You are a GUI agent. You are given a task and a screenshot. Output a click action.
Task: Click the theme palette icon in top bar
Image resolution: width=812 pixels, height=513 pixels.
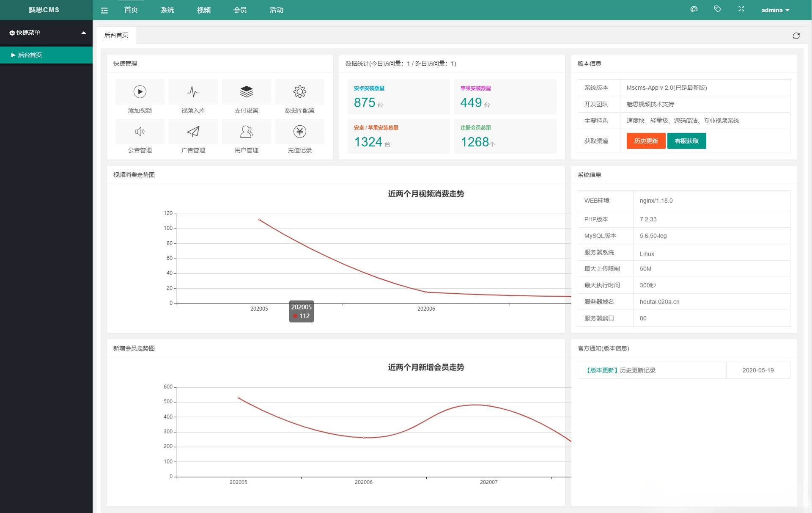point(694,9)
